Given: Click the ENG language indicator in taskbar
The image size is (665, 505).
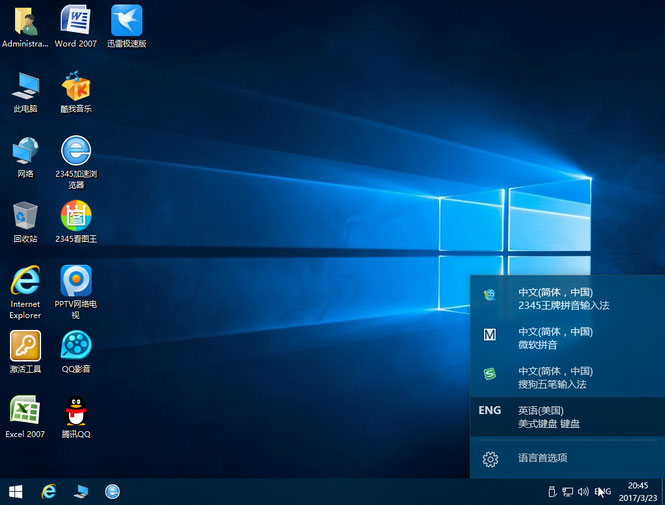Looking at the screenshot, I should (x=603, y=492).
